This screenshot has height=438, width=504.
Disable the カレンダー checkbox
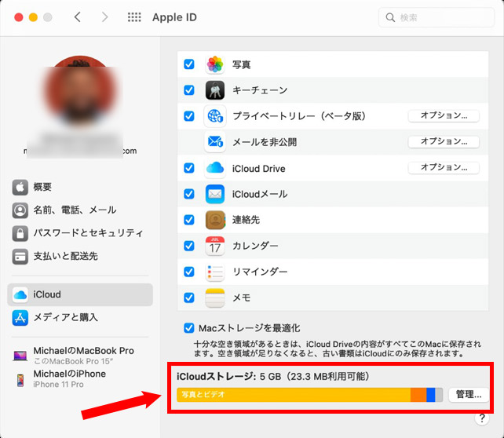tap(189, 246)
